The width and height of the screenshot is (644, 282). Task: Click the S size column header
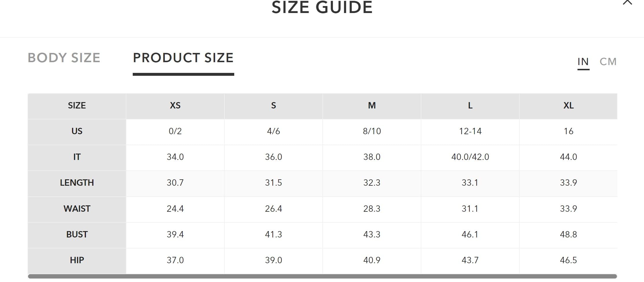click(x=274, y=106)
